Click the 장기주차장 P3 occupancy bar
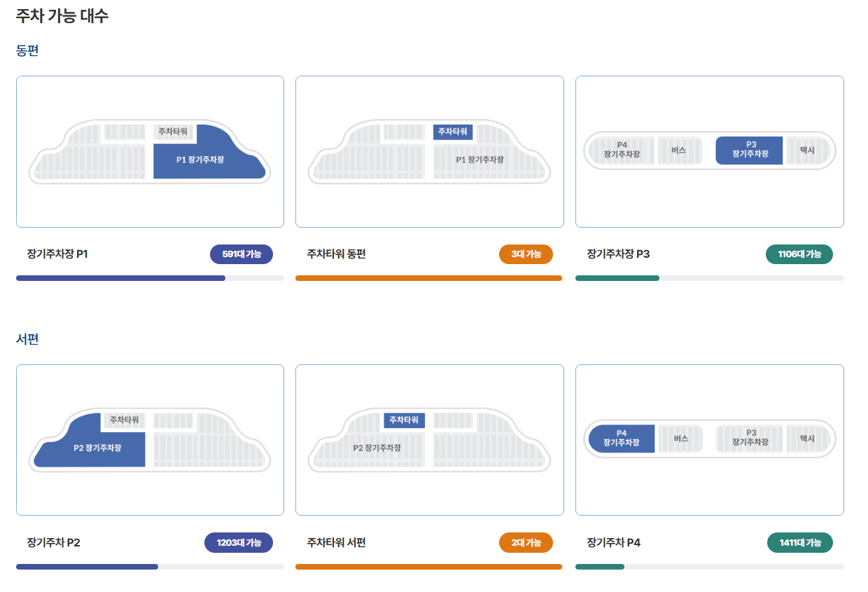 (x=710, y=278)
